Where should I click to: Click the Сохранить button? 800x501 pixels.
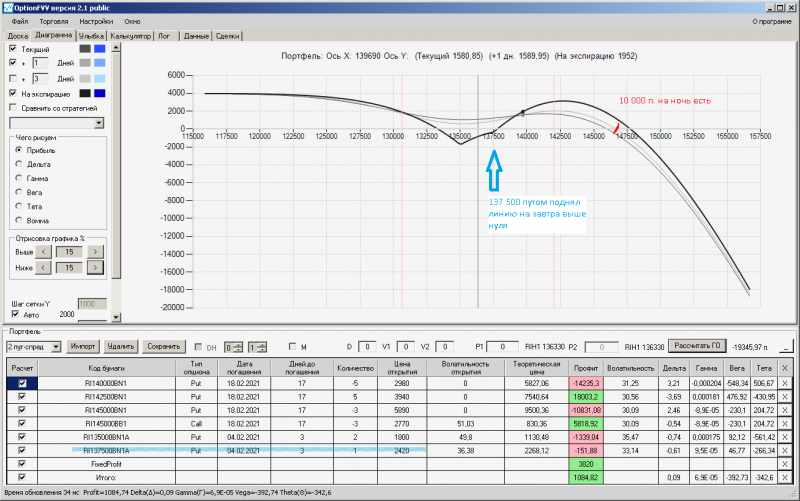point(164,346)
